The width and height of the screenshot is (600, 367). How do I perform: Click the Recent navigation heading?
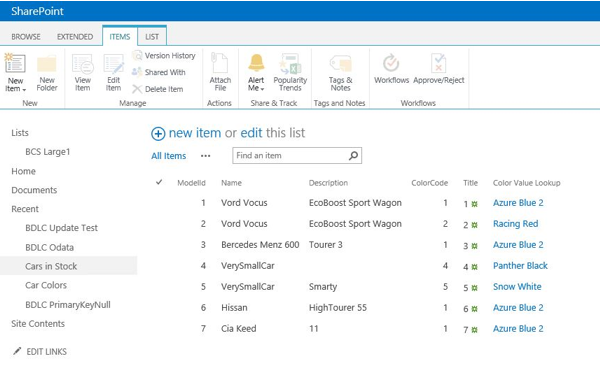click(25, 209)
